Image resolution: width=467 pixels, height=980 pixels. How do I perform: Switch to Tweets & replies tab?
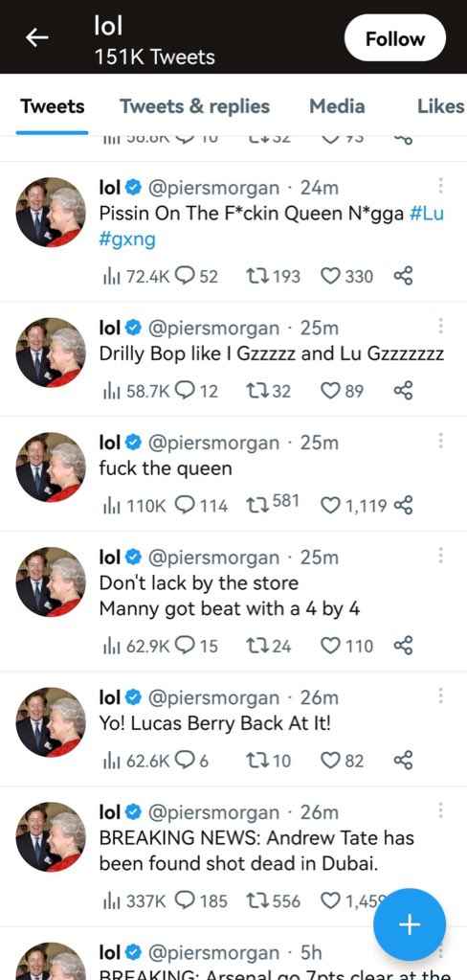[x=195, y=107]
